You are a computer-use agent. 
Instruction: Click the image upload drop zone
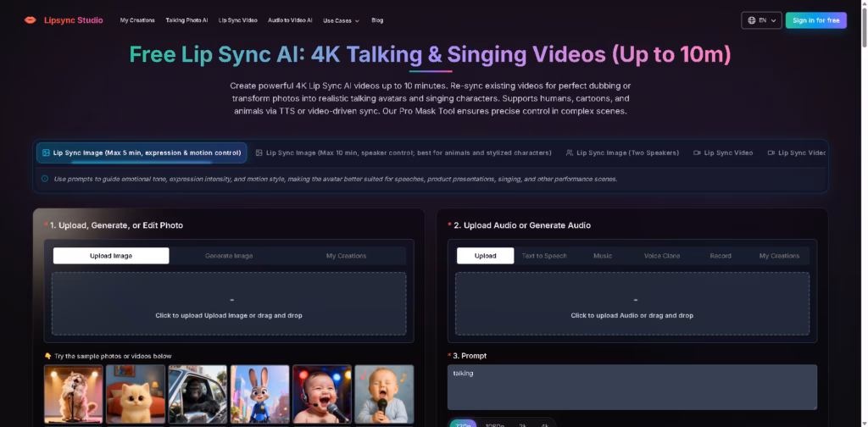coord(229,303)
